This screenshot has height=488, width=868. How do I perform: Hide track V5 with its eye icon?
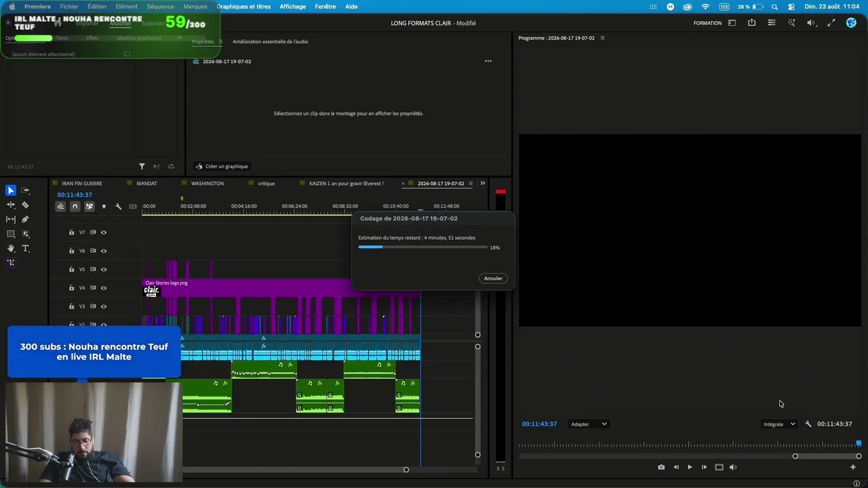tap(104, 269)
